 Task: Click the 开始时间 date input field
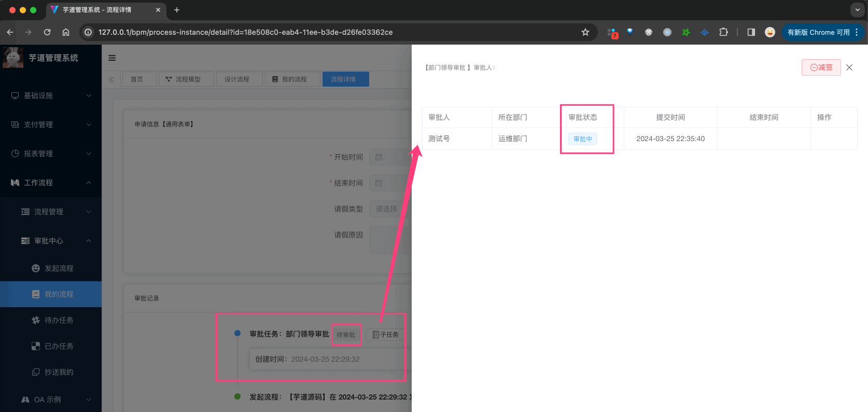390,157
